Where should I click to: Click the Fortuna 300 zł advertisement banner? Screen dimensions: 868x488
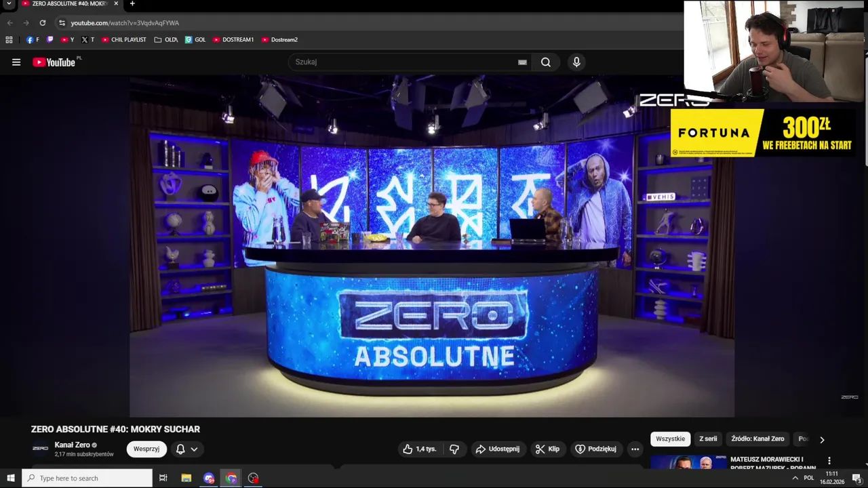(763, 133)
